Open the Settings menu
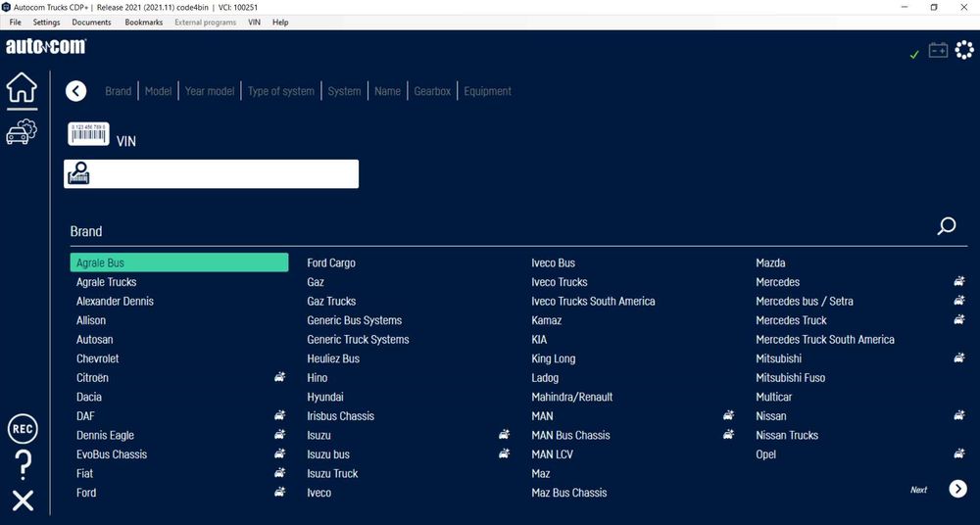 tap(46, 22)
